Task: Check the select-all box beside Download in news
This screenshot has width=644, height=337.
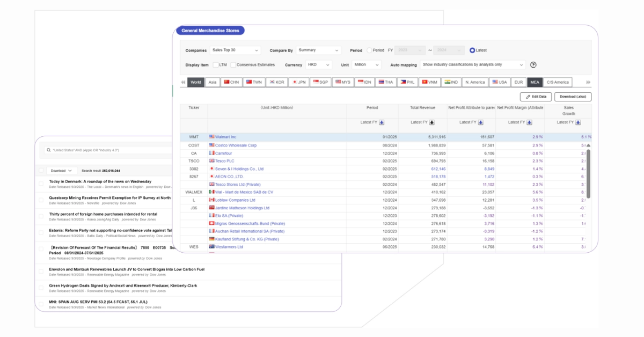Action: (x=41, y=170)
